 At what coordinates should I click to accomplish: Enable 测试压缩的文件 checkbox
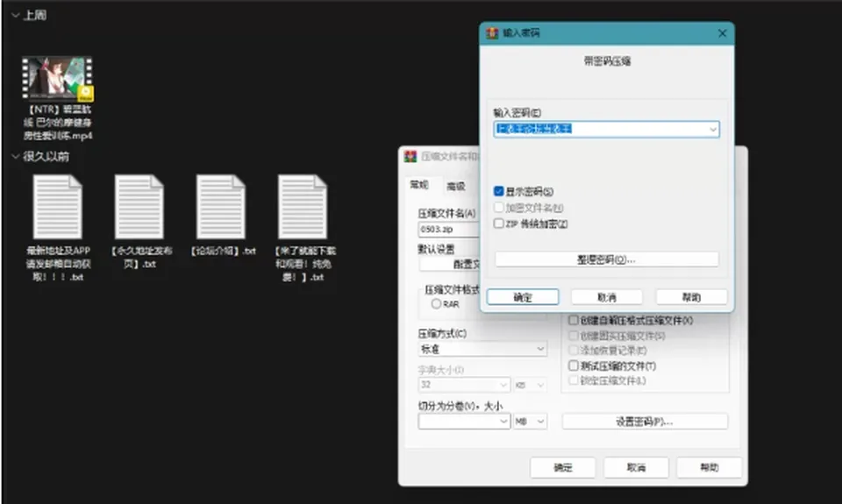point(574,366)
